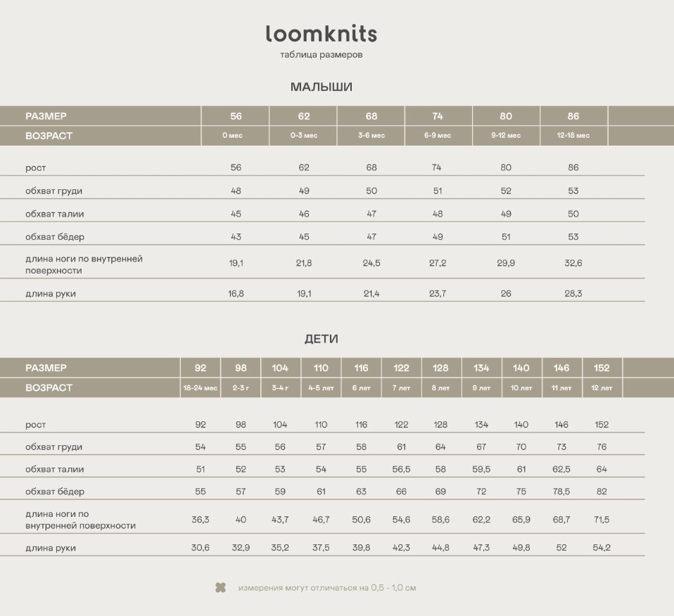Click size 146 header in kids table

tap(561, 368)
